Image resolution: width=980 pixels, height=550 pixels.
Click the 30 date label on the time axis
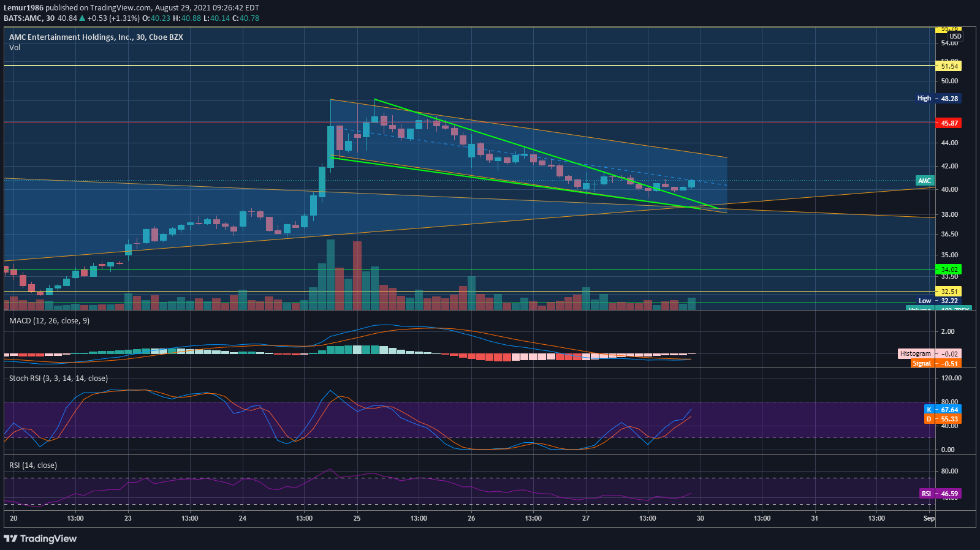(701, 518)
